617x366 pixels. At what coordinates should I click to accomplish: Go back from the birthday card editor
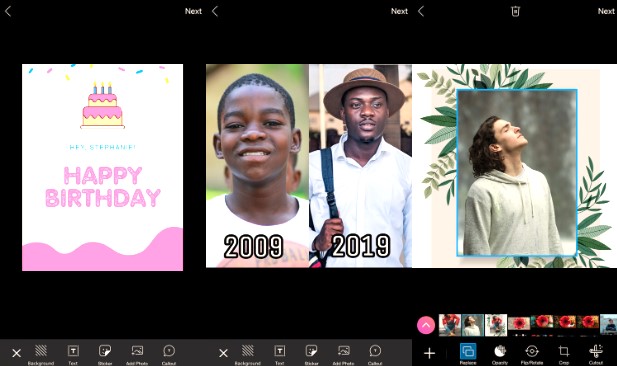pos(8,11)
